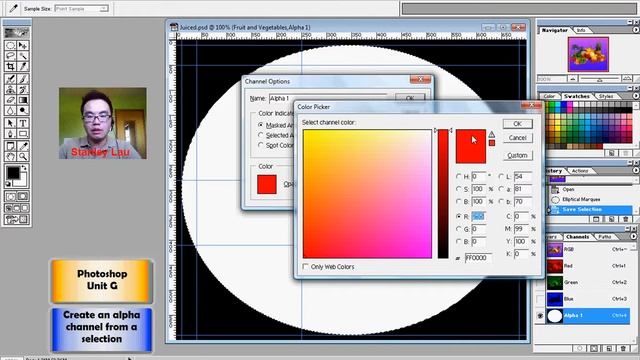Delete current channel with trash icon
This screenshot has height=360, width=640.
point(623,349)
